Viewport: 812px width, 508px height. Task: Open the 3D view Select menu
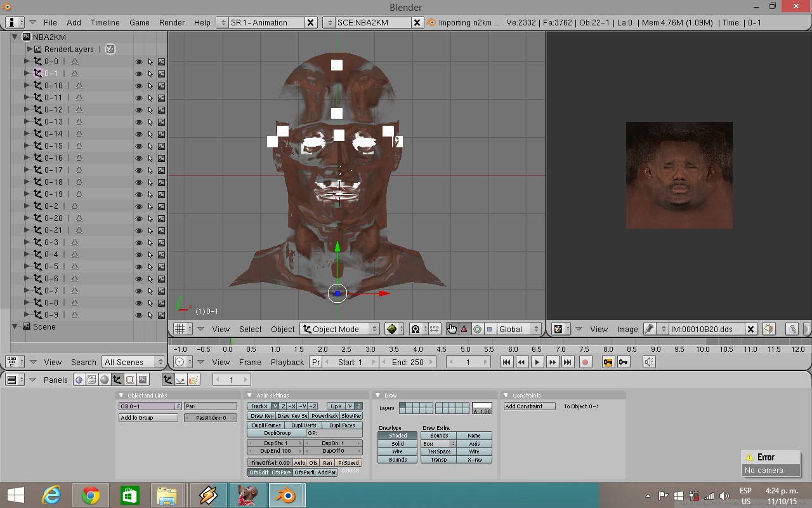coord(251,329)
